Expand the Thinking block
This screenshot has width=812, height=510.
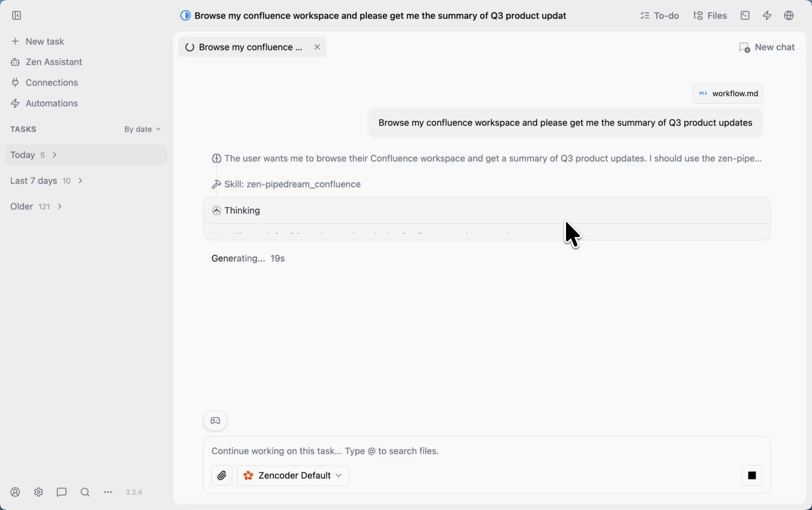(x=487, y=211)
